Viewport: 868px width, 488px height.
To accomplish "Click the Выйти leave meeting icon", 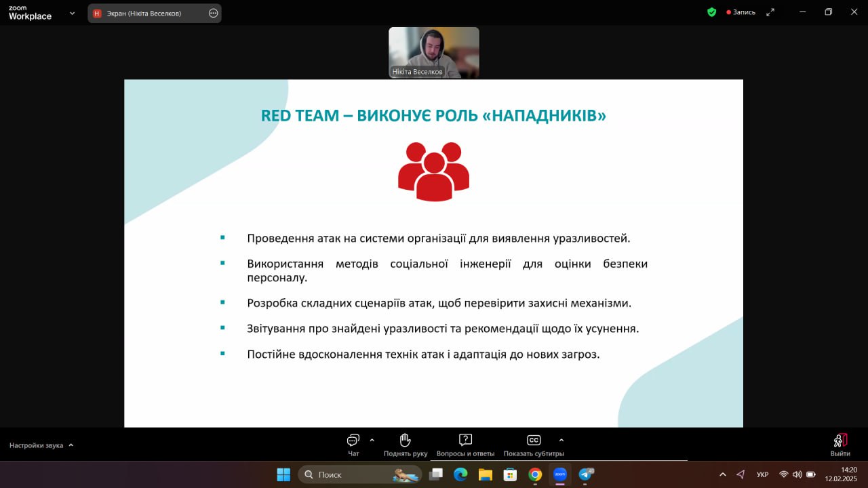I will (840, 440).
